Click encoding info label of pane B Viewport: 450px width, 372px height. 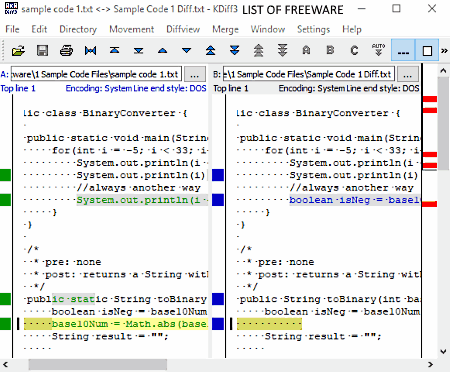[349, 88]
